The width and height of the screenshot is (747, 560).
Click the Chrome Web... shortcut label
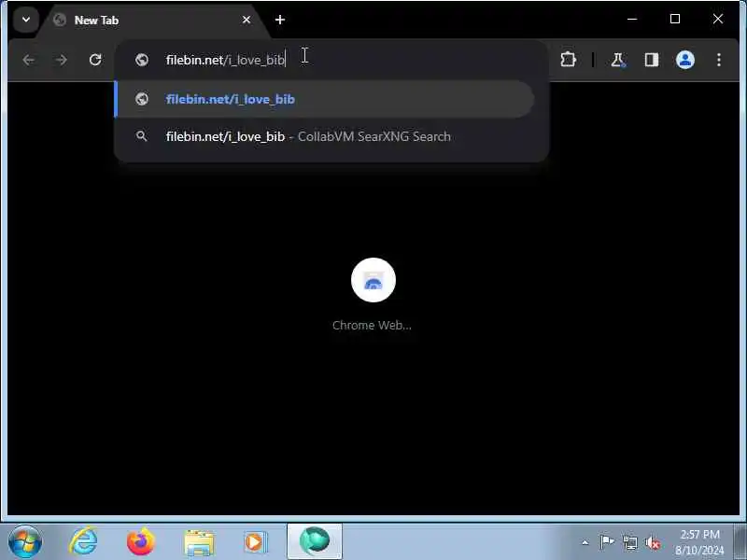pyautogui.click(x=372, y=325)
